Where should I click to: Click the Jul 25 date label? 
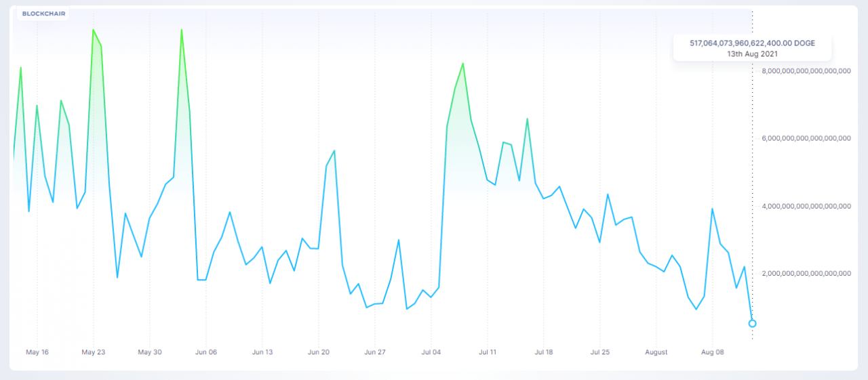(600, 352)
